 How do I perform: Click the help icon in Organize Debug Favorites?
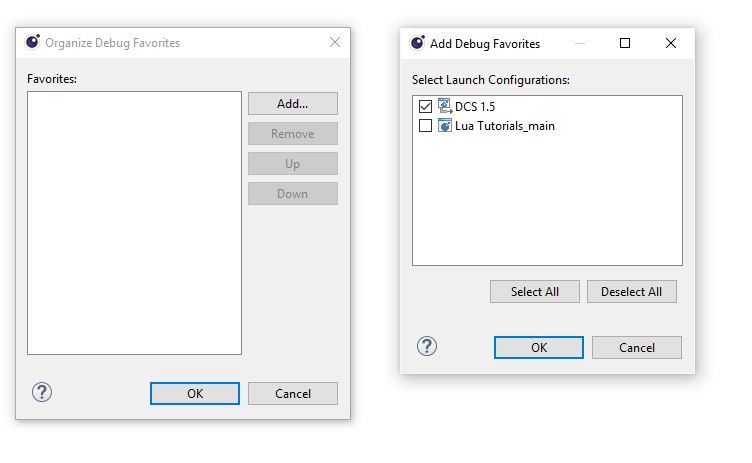[42, 392]
